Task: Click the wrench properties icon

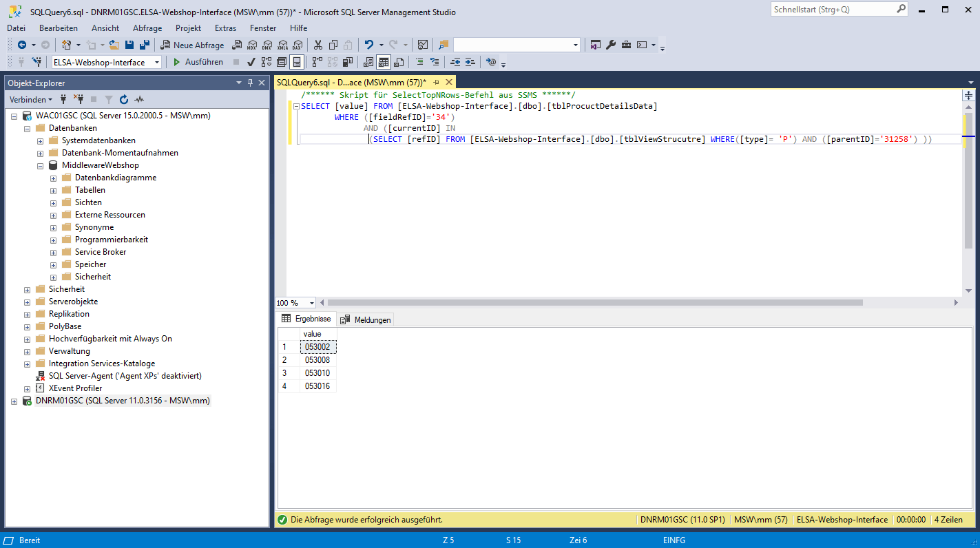Action: [610, 45]
